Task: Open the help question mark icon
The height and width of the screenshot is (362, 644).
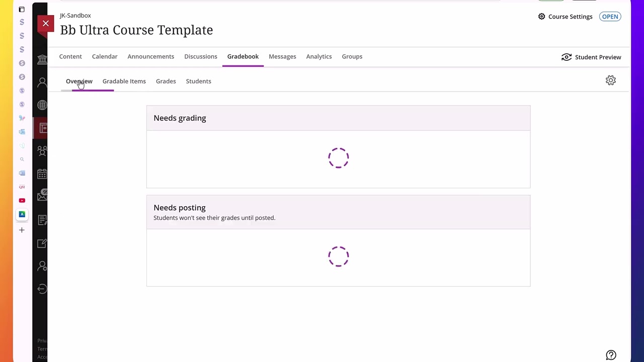Action: [611, 355]
